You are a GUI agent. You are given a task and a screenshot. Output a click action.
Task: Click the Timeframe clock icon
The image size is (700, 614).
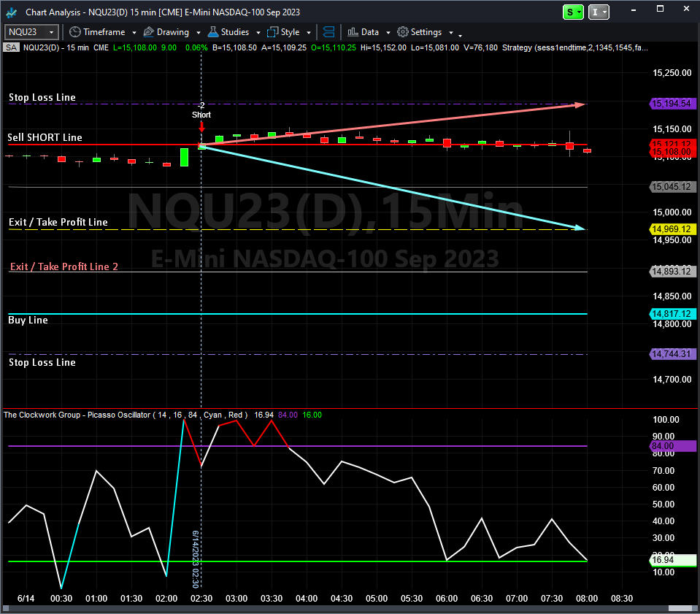pos(75,32)
